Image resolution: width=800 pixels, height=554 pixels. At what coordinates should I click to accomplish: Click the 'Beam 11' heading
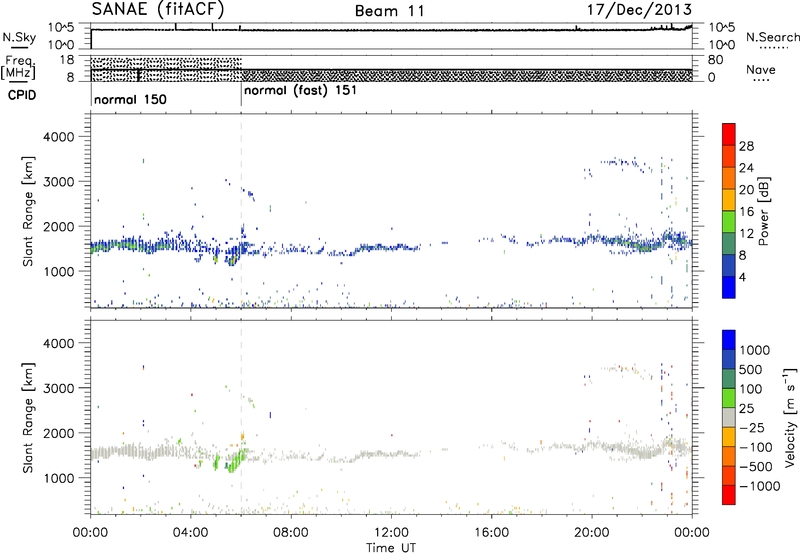(x=390, y=11)
